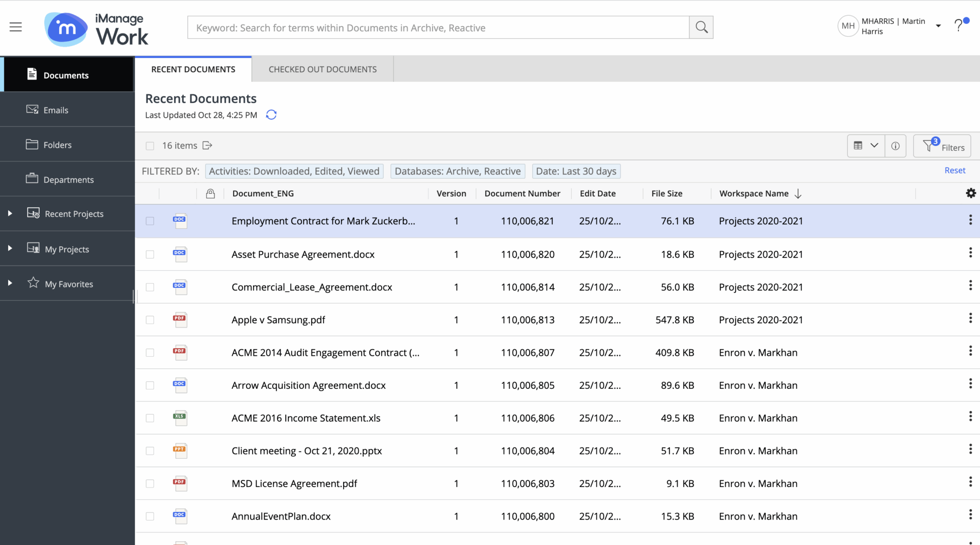Image resolution: width=980 pixels, height=545 pixels.
Task: Expand My Favorites in the sidebar
Action: 10,283
